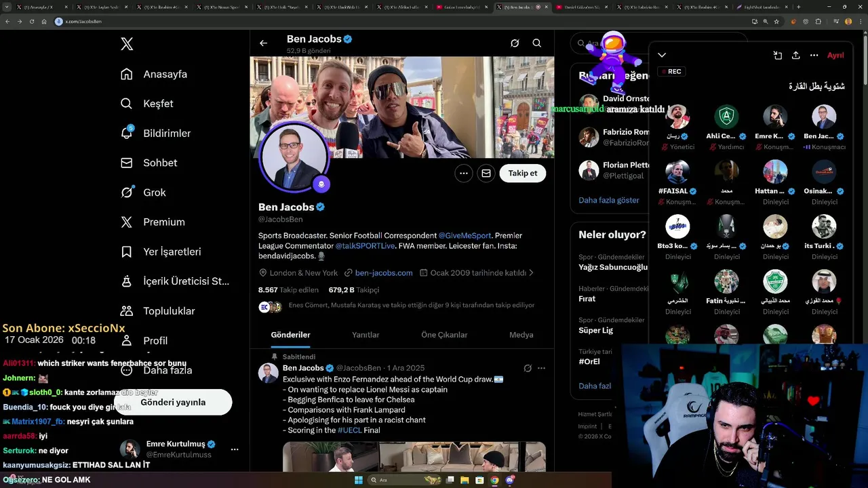This screenshot has width=868, height=488.
Task: Click the Keşfet magnifier icon
Action: (127, 104)
